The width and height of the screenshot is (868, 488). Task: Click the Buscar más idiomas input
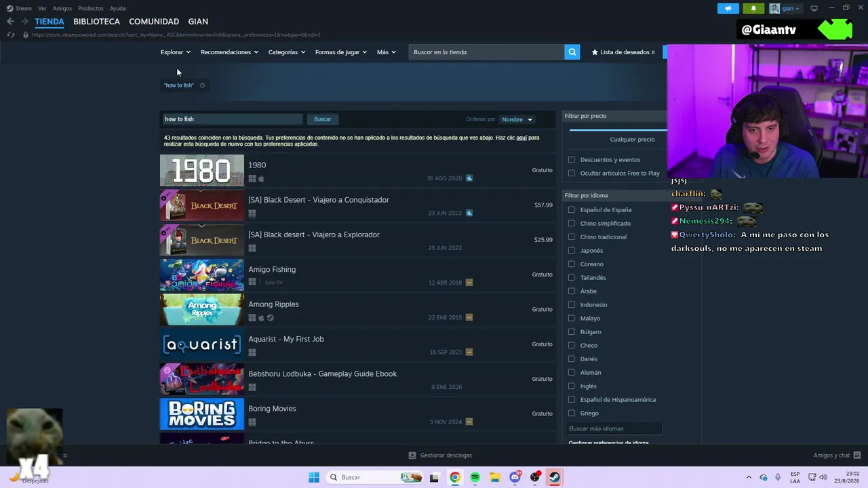pos(614,428)
